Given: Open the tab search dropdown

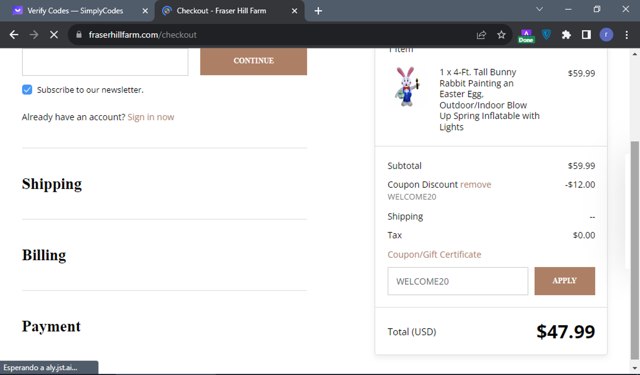Looking at the screenshot, I should (x=539, y=9).
